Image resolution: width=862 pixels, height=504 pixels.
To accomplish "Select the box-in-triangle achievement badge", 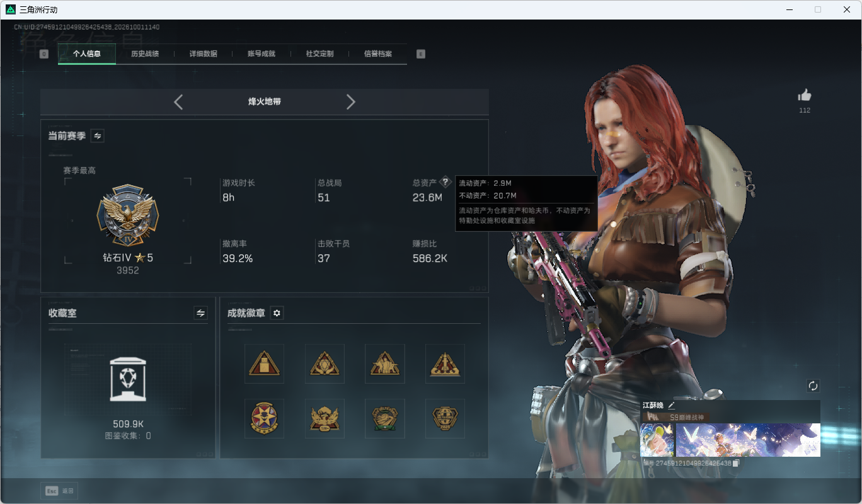I will coord(265,364).
